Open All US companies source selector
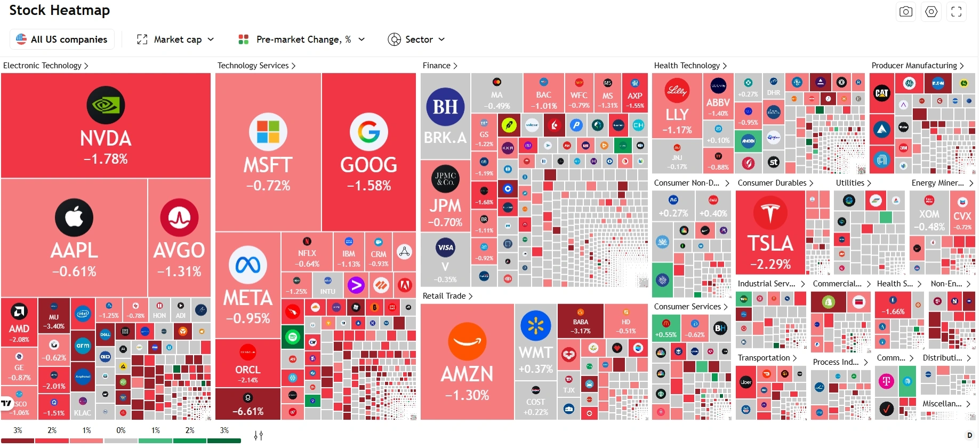 pos(62,39)
